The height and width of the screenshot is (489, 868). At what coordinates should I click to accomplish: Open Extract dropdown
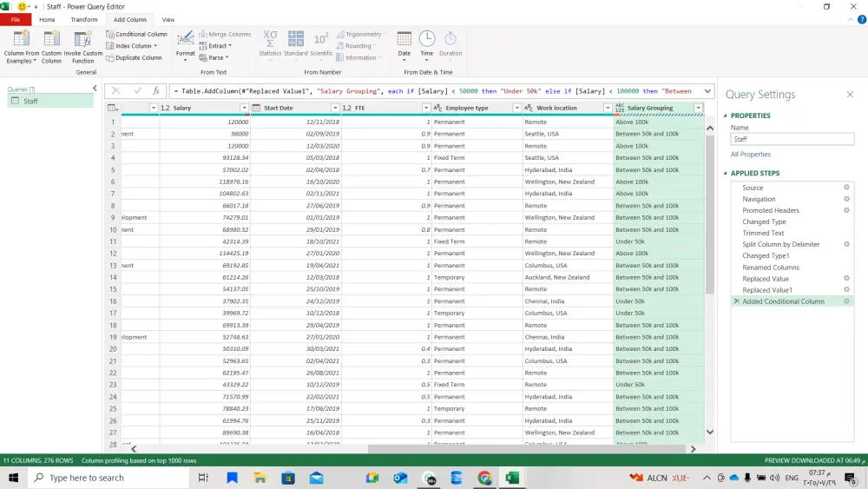point(215,46)
